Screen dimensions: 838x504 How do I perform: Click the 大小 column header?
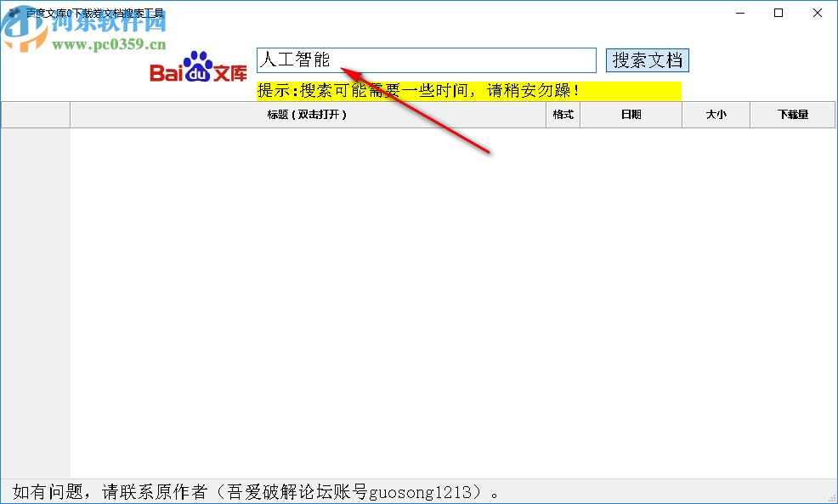coord(716,115)
